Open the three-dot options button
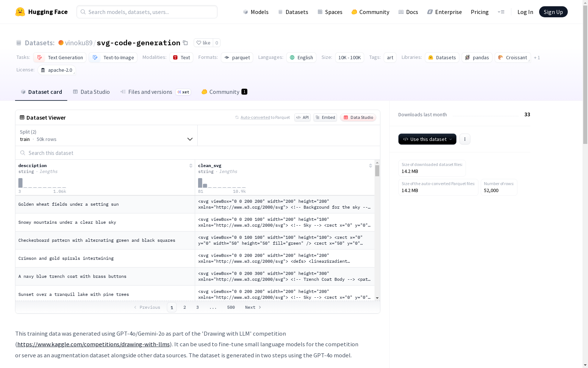 [465, 139]
